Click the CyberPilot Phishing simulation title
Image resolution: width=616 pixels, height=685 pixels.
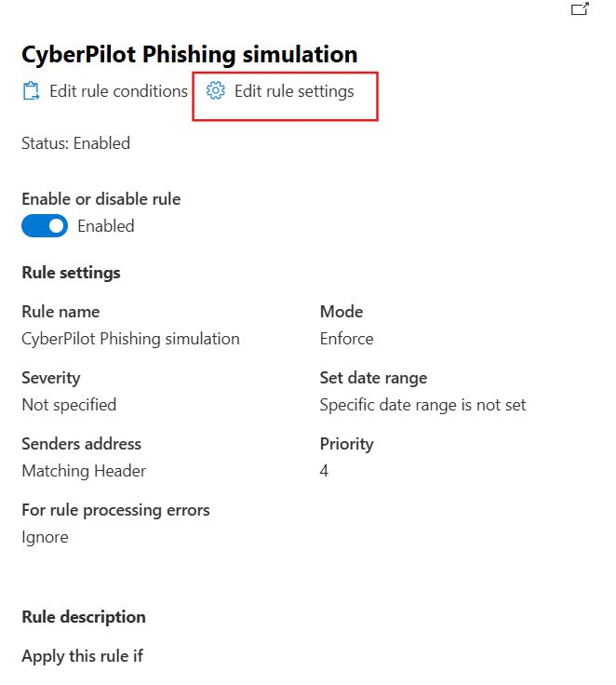point(189,54)
